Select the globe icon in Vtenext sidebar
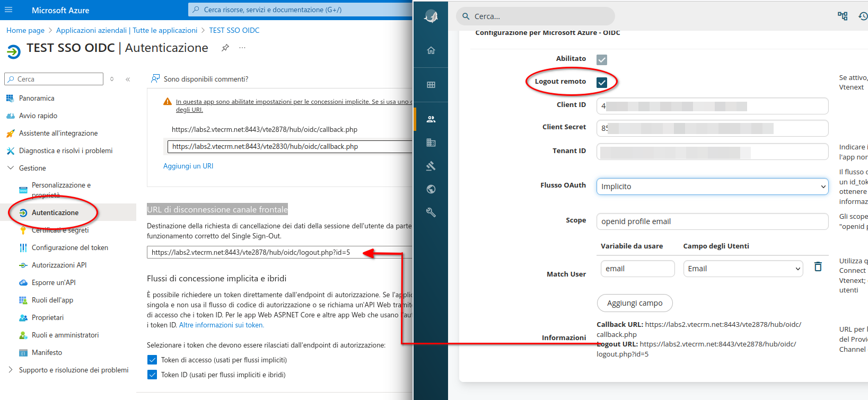Screen dimensions: 868x400 [431, 189]
